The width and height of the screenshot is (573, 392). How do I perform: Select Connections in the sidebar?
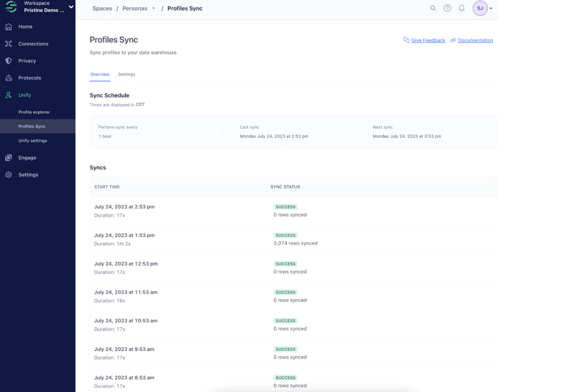[33, 43]
